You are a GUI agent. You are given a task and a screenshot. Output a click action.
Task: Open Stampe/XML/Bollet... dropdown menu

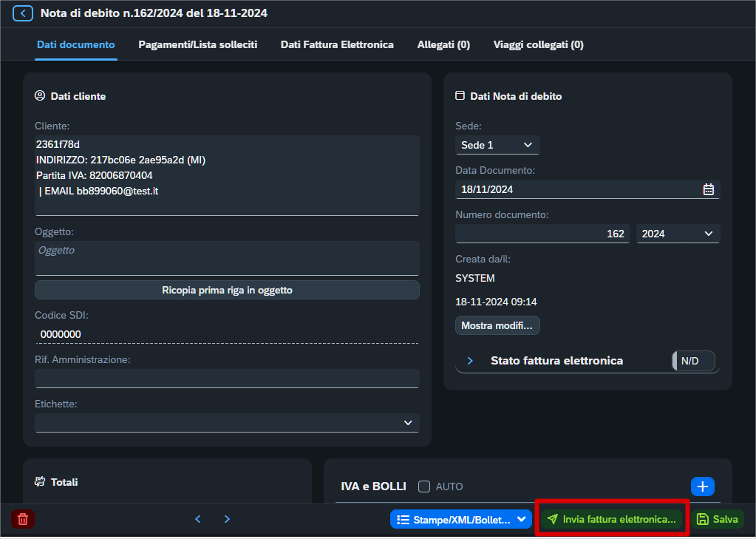pyautogui.click(x=461, y=520)
